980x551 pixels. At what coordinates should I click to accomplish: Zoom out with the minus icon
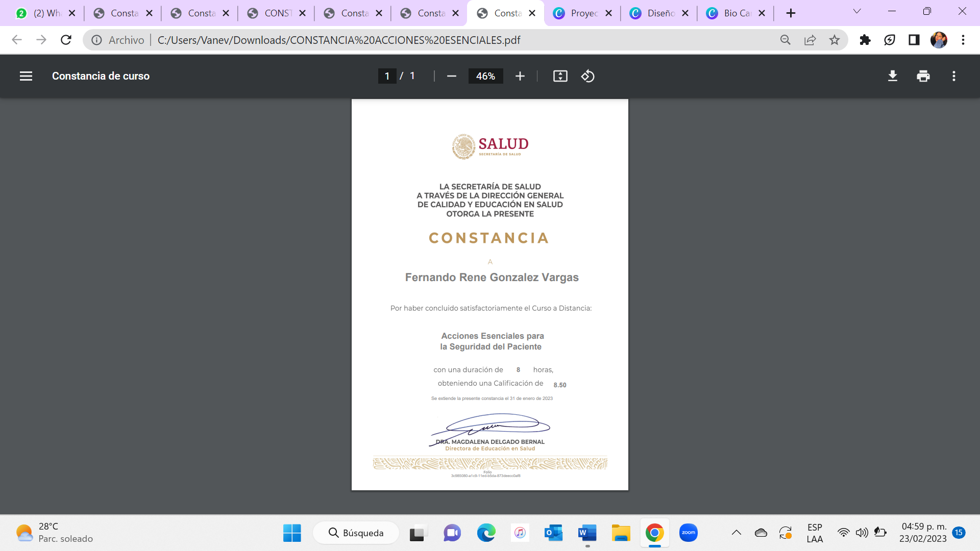pyautogui.click(x=451, y=76)
